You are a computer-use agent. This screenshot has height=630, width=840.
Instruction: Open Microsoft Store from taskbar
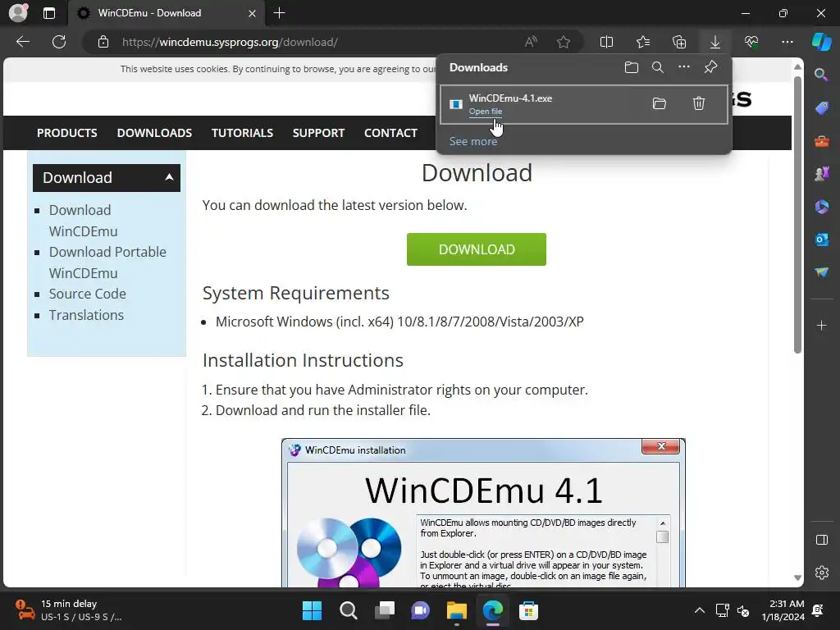click(x=528, y=610)
